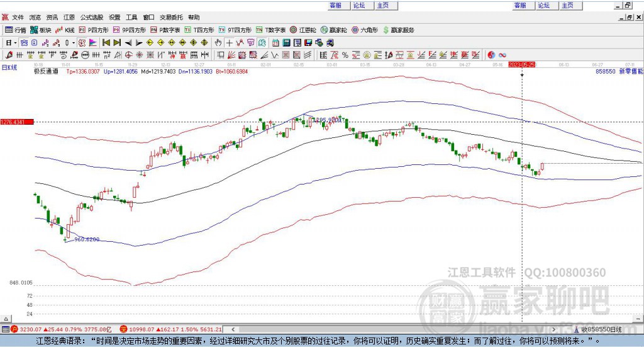Open the 赢家轮 wheel tool

point(333,30)
